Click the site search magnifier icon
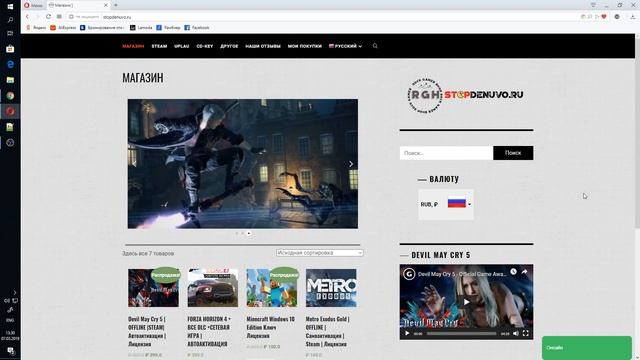The image size is (640, 360). pyautogui.click(x=375, y=46)
